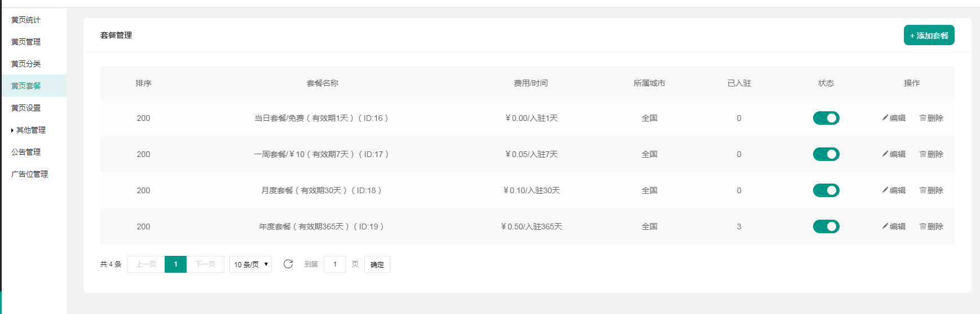980x314 pixels.
Task: Delete the 月度套餐 package row
Action: point(931,190)
